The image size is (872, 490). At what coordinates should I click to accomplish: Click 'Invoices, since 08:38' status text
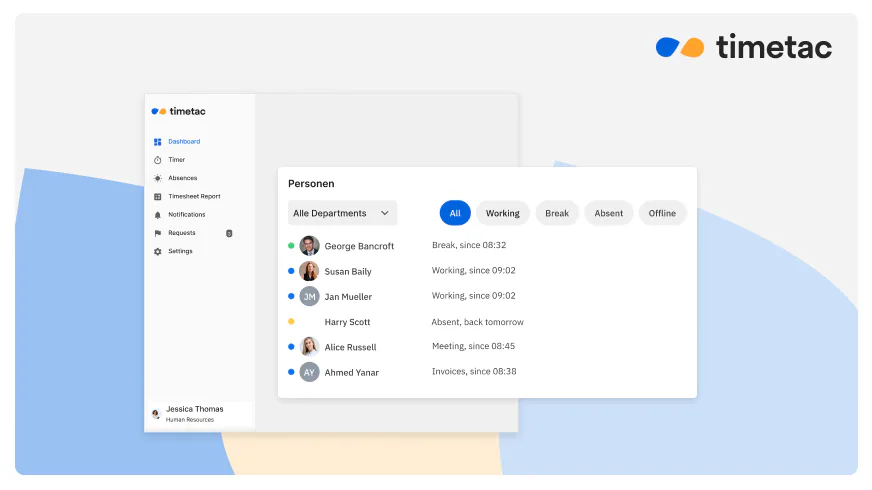(474, 372)
